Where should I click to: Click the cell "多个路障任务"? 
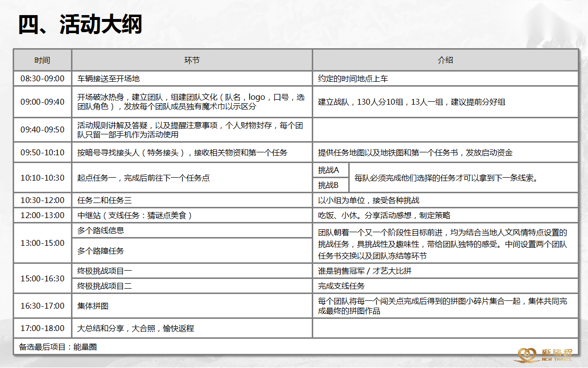coord(192,251)
